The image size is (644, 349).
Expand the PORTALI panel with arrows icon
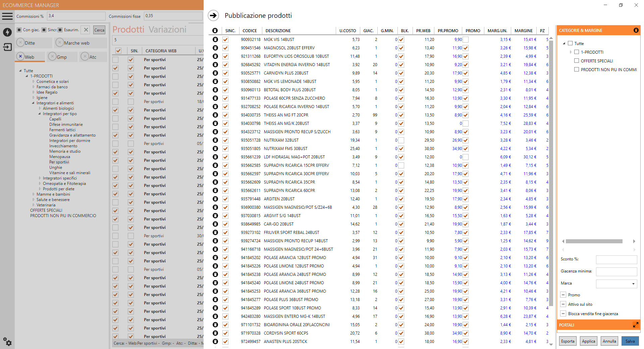(x=636, y=325)
